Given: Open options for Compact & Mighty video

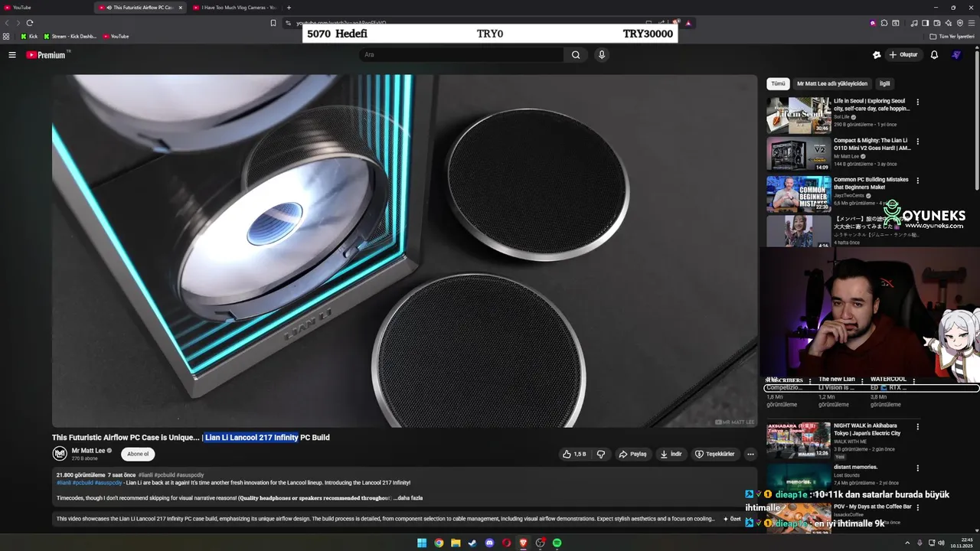Looking at the screenshot, I should tap(918, 142).
